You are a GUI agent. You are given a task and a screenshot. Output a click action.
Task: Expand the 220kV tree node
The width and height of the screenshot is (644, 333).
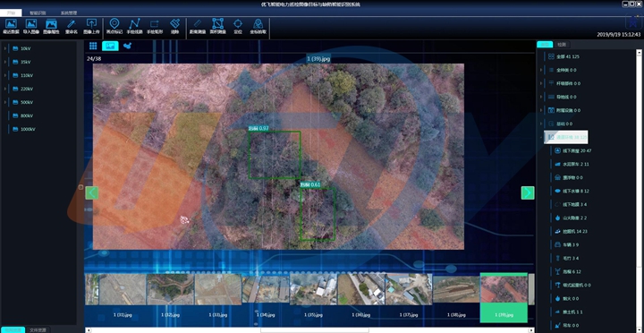(5, 89)
